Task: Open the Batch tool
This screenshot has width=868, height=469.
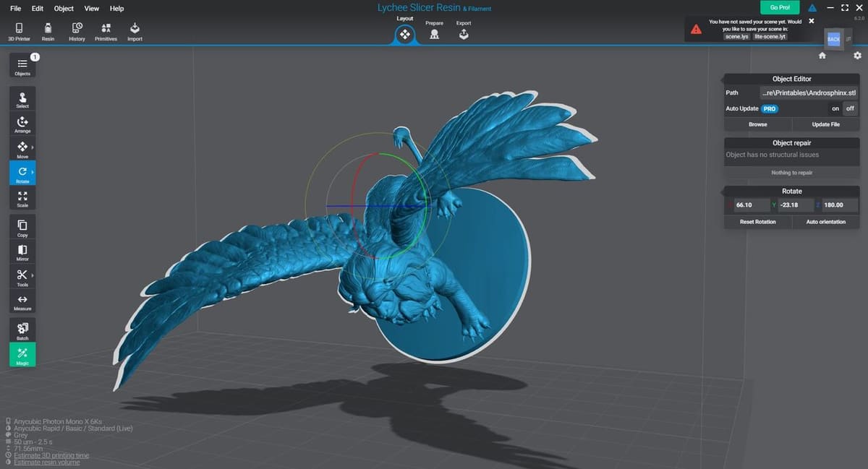Action: pos(22,331)
